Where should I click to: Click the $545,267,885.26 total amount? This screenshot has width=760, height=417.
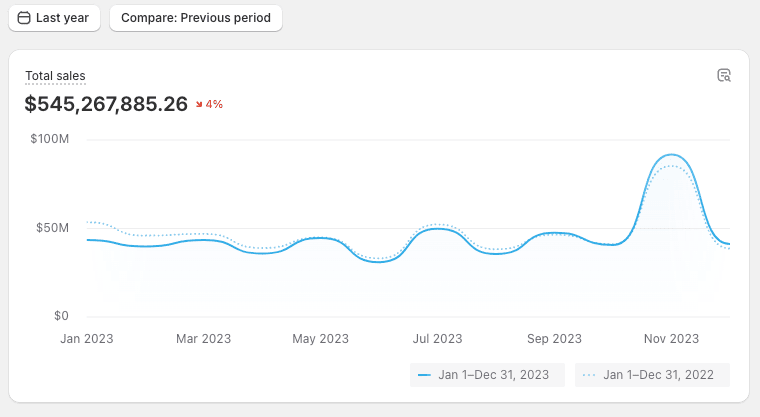[106, 104]
